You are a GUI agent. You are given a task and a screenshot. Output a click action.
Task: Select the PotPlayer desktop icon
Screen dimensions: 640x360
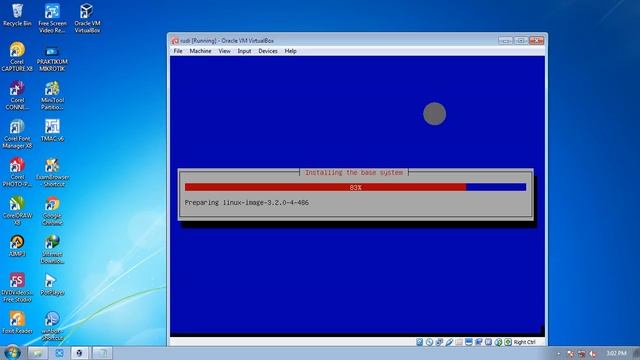point(52,284)
